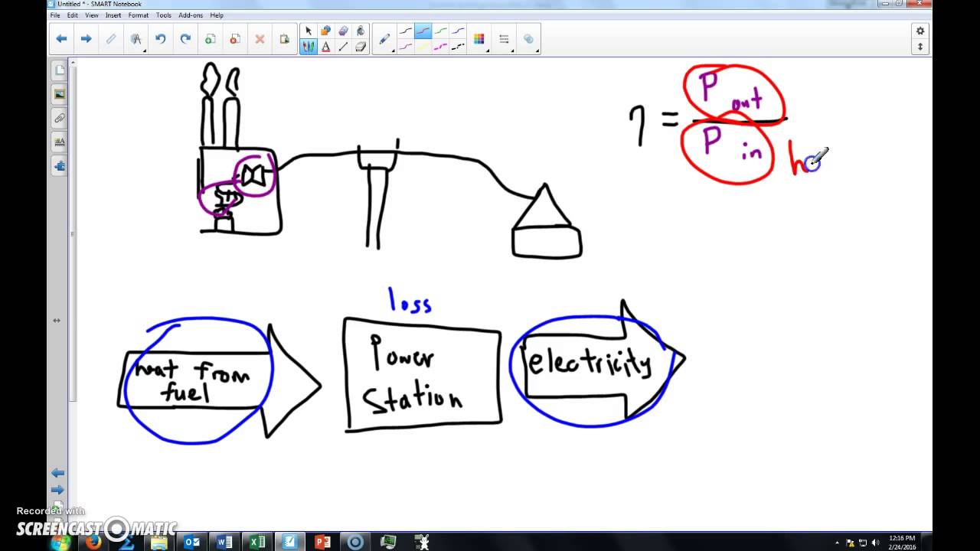
Task: Activate the Pens tool
Action: point(309,47)
